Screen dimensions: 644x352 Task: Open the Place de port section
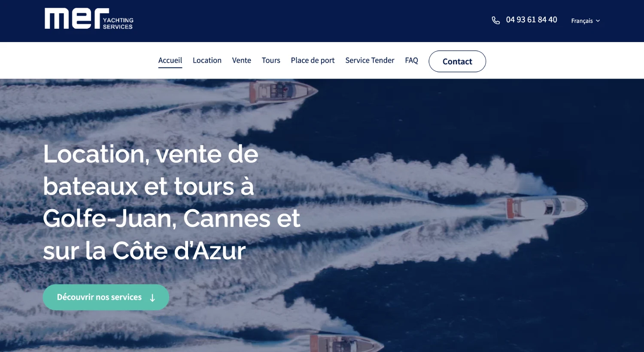point(313,61)
